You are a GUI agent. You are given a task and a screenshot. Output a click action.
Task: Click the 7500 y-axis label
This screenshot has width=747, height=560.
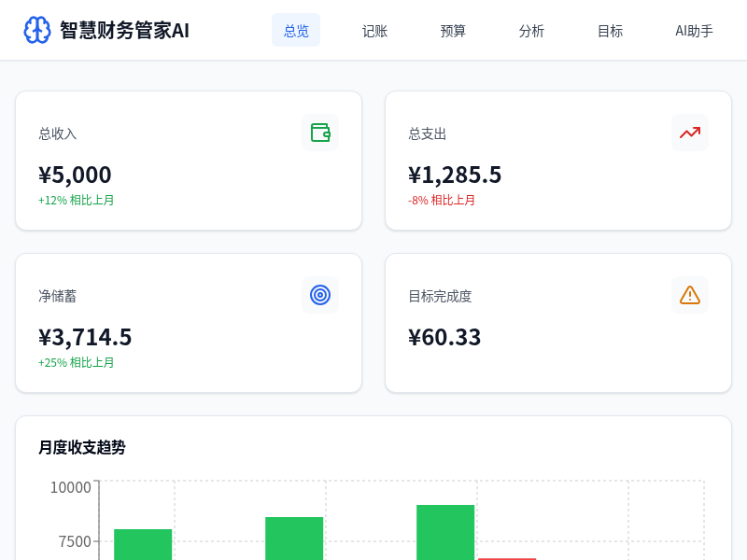click(x=75, y=541)
